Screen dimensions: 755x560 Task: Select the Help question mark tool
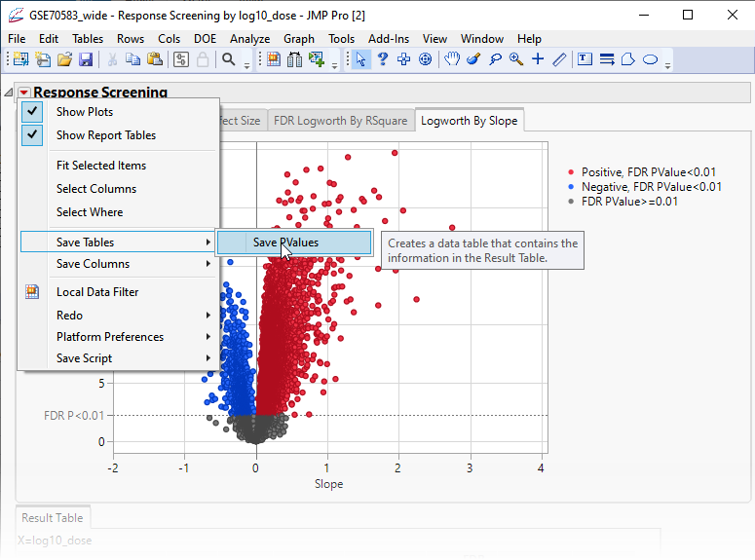pyautogui.click(x=383, y=59)
